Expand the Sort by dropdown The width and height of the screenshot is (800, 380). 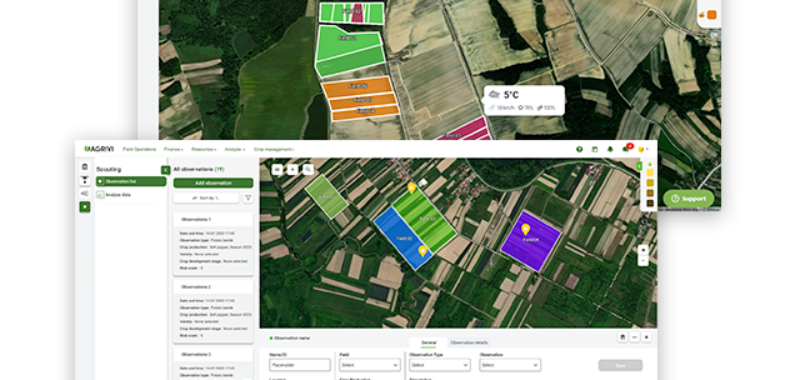206,198
